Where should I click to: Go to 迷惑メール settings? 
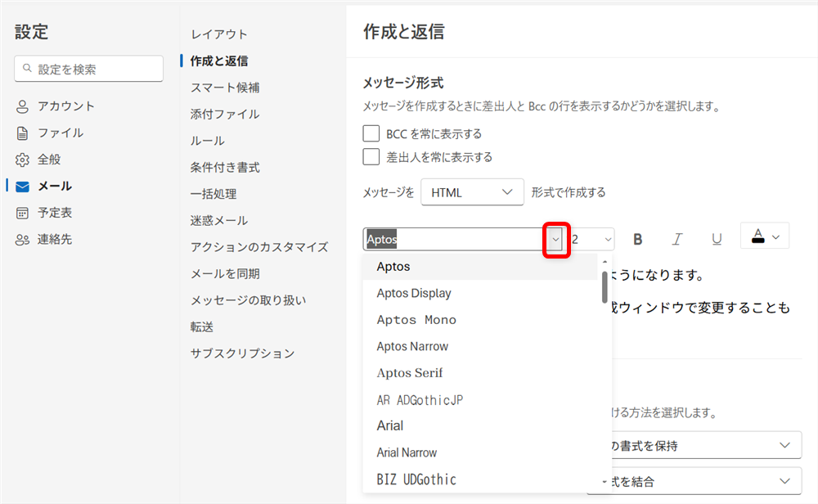coord(218,221)
